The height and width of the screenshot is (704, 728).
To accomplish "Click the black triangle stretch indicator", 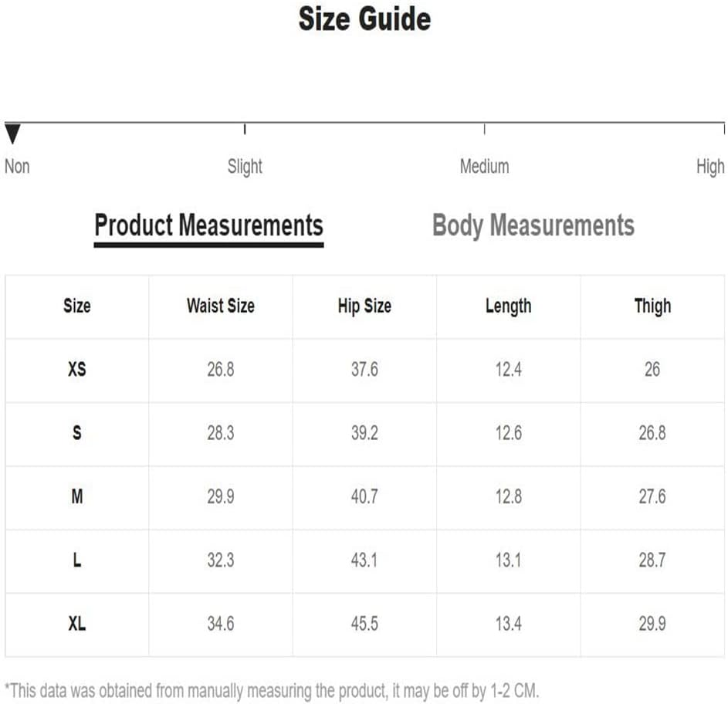I will [x=12, y=134].
